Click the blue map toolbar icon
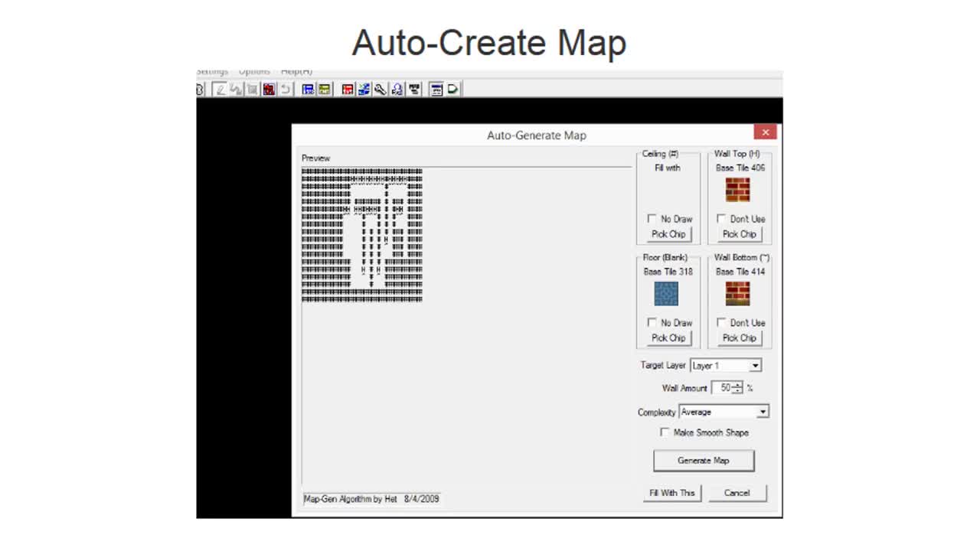 308,90
